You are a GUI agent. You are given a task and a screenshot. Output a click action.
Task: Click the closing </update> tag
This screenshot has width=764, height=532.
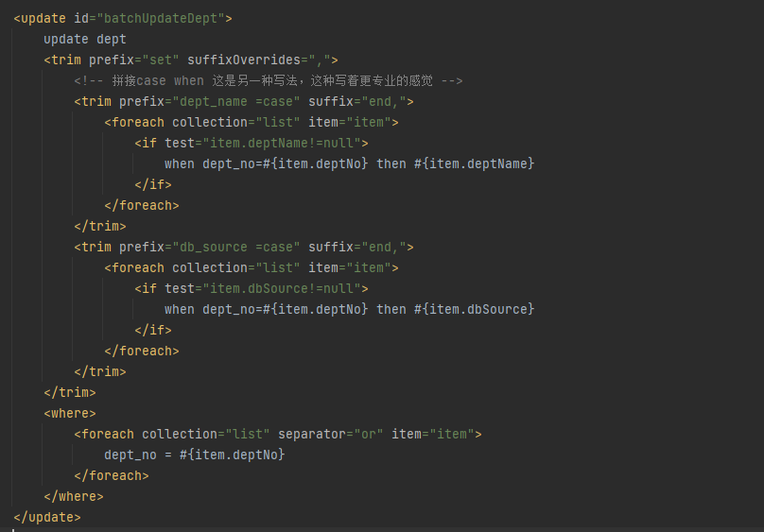click(47, 518)
